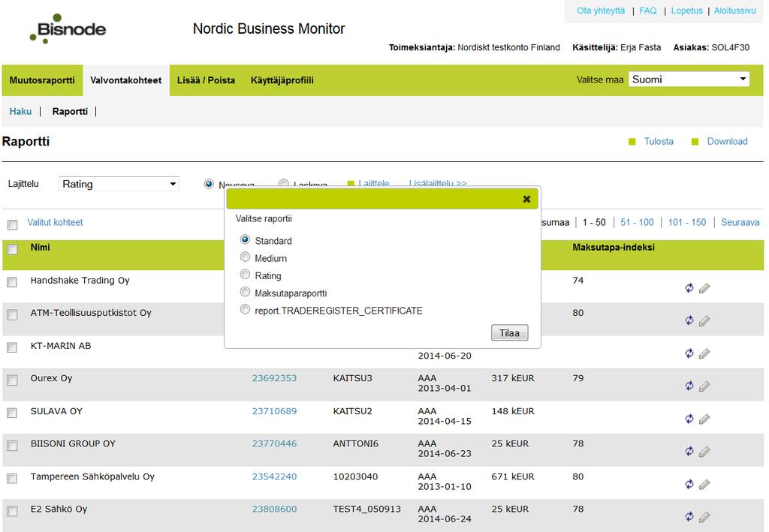Image resolution: width=769 pixels, height=532 pixels.
Task: Open the Lisää / Poista tab
Action: coord(206,80)
